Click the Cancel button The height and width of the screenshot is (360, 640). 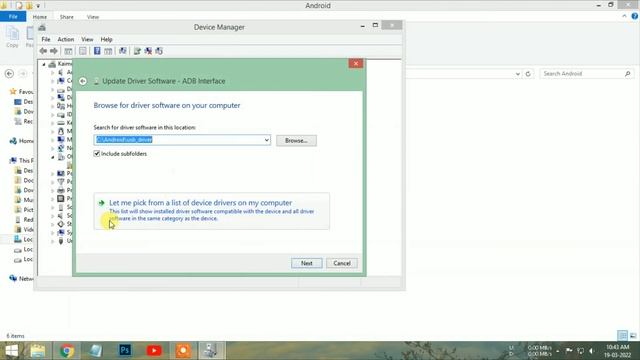pos(342,263)
